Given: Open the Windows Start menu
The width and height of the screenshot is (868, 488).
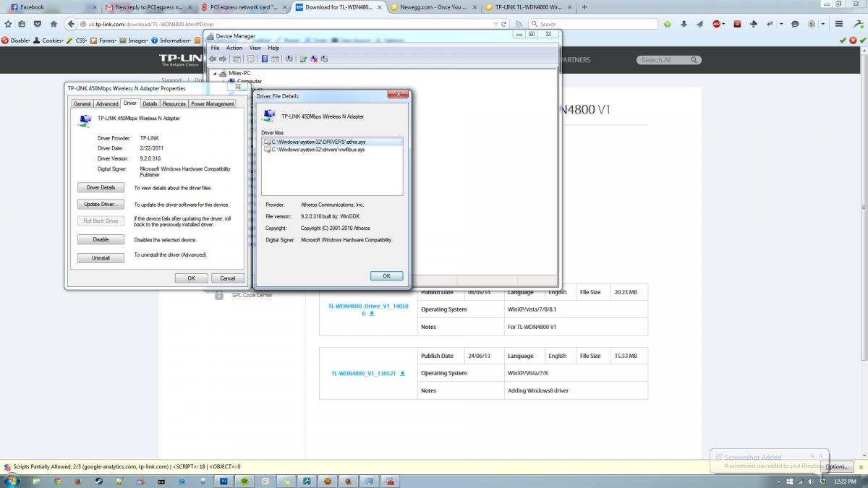Looking at the screenshot, I should point(12,481).
